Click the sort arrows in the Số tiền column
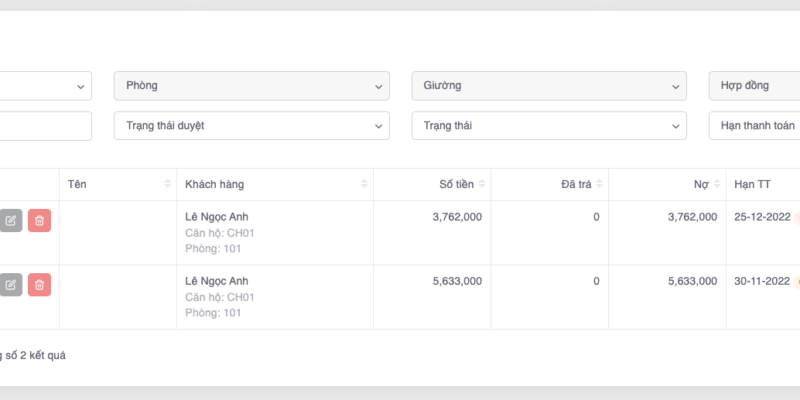Viewport: 800px width, 400px height. (x=482, y=184)
